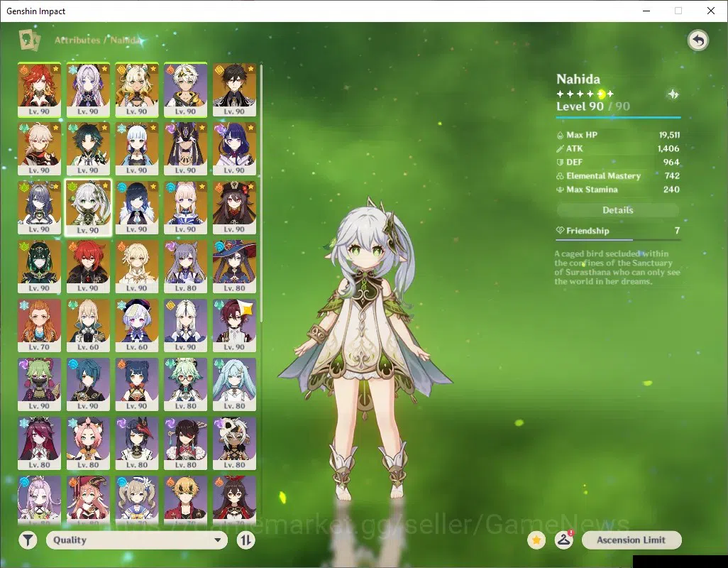Select Aloy's Lv. 70 portrait
The width and height of the screenshot is (728, 568).
pyautogui.click(x=40, y=326)
